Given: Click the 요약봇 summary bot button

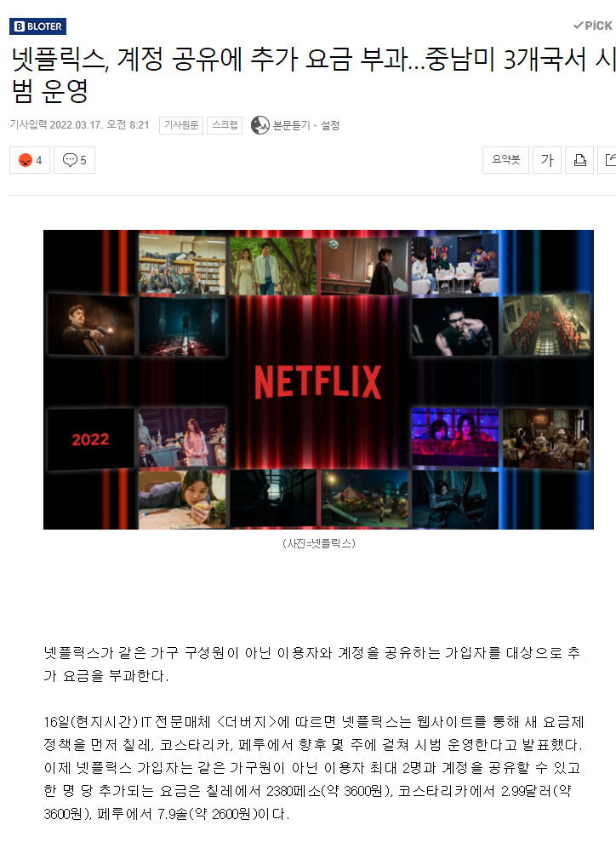Looking at the screenshot, I should coord(505,160).
